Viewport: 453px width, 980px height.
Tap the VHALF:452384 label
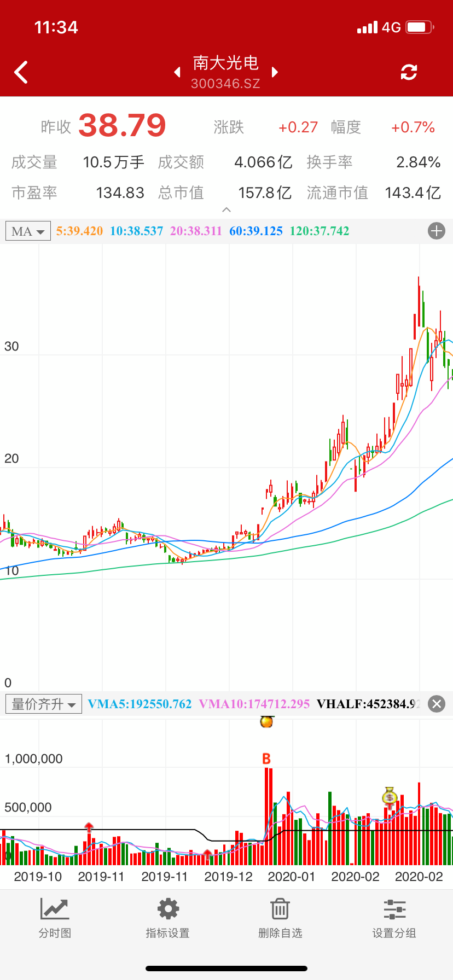(x=369, y=704)
